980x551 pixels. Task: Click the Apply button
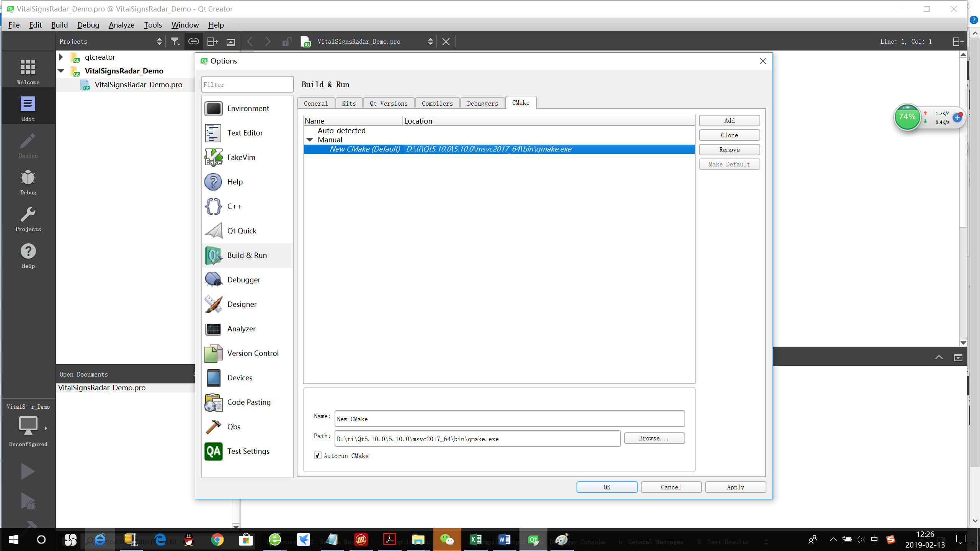(735, 487)
